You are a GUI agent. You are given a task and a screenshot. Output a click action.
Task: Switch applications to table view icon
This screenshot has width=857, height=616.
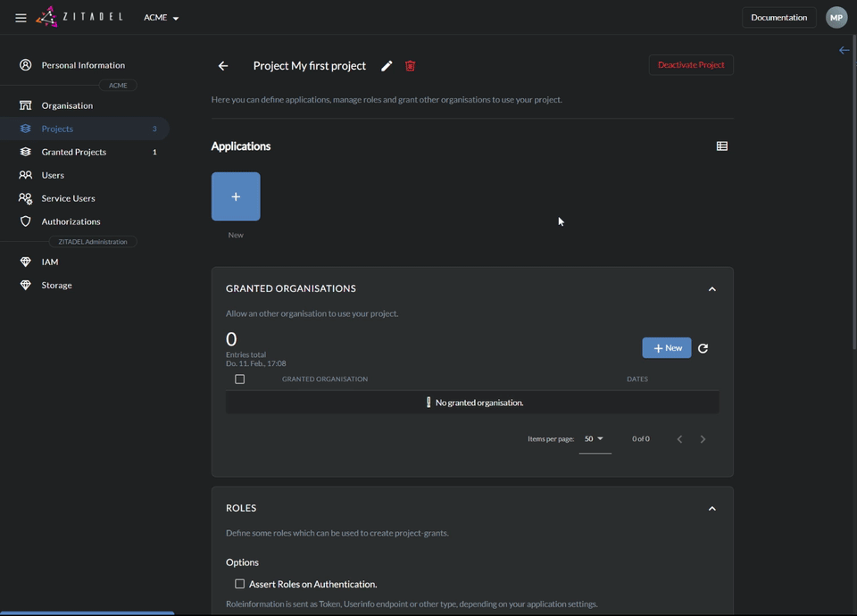coord(722,146)
